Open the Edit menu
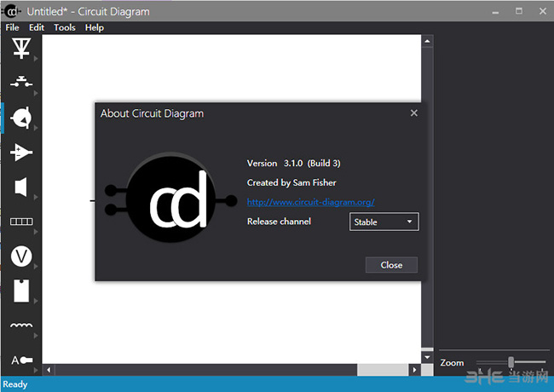 pyautogui.click(x=37, y=27)
